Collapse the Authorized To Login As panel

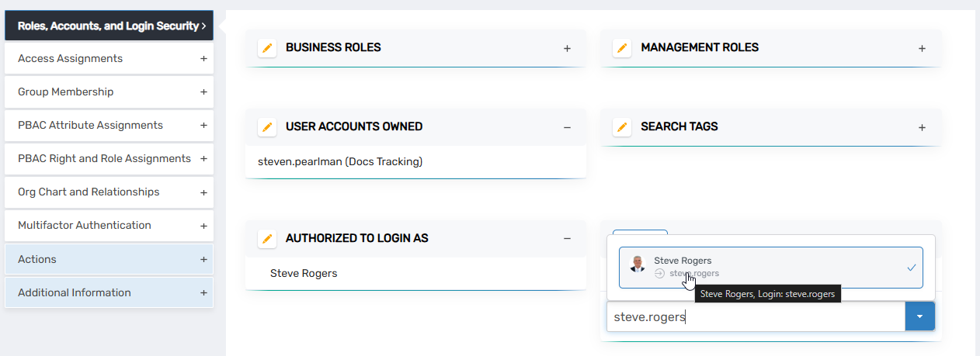(x=567, y=239)
